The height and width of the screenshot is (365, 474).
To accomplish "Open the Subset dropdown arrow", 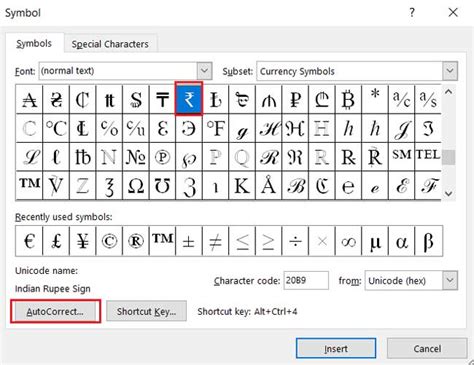I will (x=450, y=71).
